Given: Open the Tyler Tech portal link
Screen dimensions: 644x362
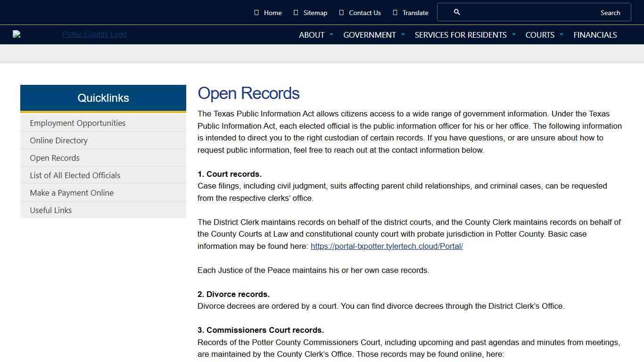Looking at the screenshot, I should click(x=387, y=246).
